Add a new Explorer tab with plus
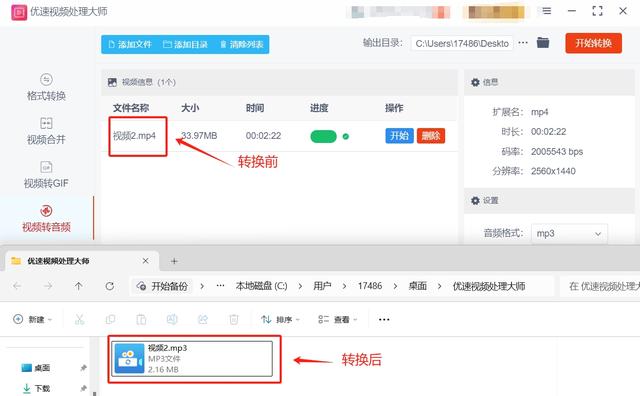This screenshot has height=396, width=640. [174, 261]
